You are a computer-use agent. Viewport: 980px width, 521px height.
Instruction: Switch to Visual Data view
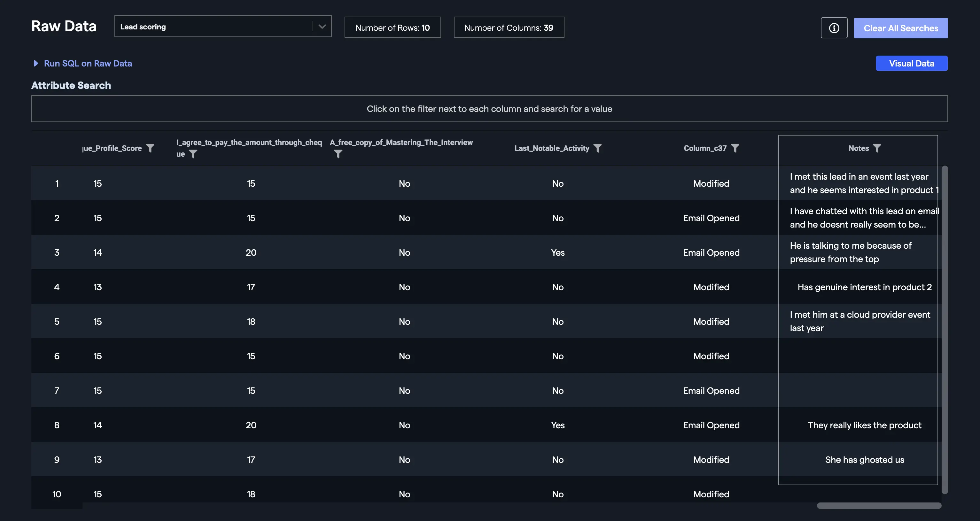click(x=911, y=63)
